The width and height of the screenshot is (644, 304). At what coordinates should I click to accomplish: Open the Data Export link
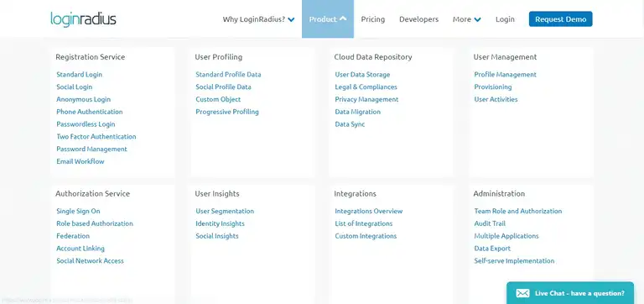492,248
